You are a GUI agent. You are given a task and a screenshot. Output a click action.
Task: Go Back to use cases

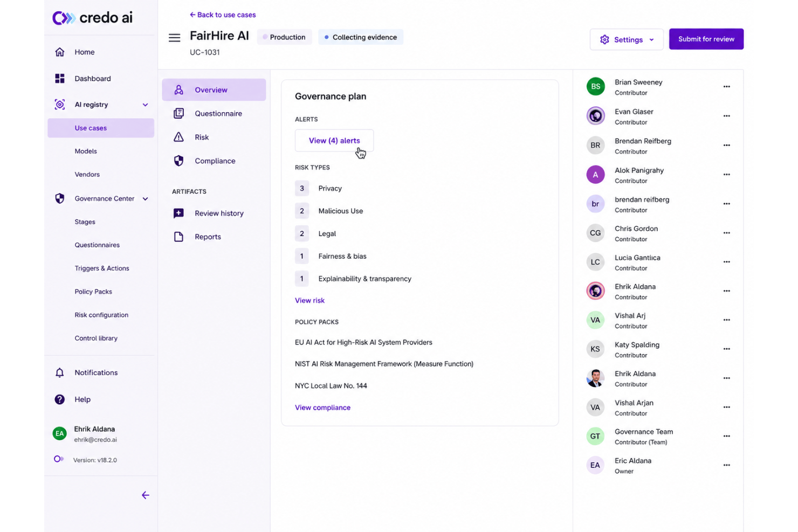pyautogui.click(x=223, y=15)
